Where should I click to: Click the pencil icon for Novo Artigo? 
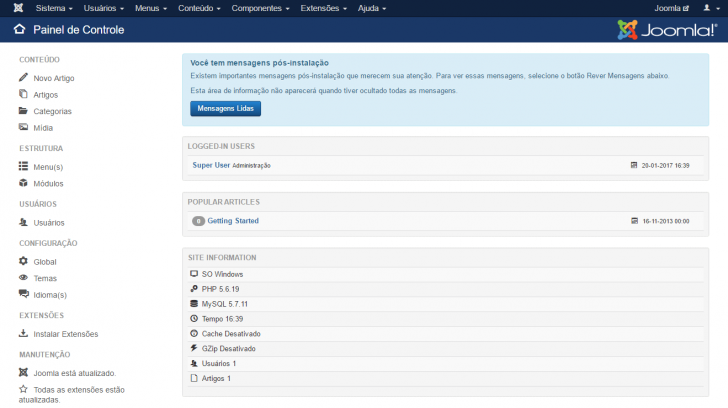pos(23,78)
